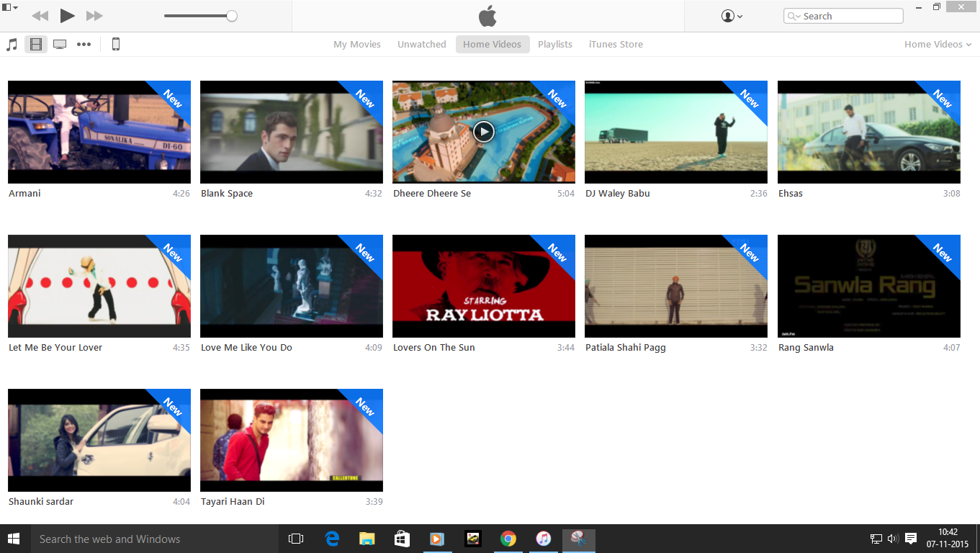Click the 2:36 duration of DJ Waley Babu
Screen dimensions: 980x553
pyautogui.click(x=758, y=194)
